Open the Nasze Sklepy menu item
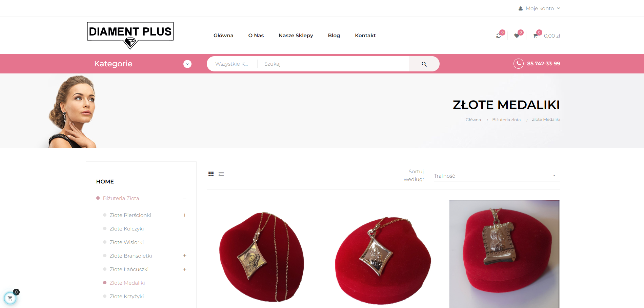This screenshot has width=644, height=308. pyautogui.click(x=296, y=36)
